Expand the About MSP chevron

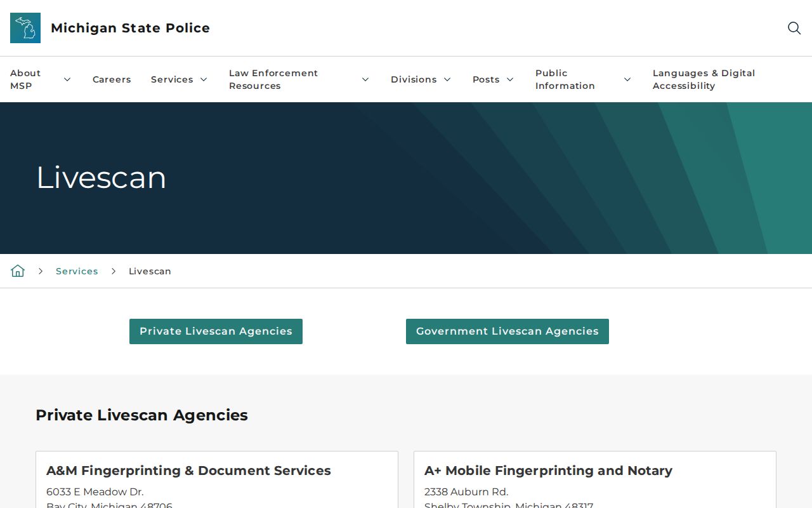(67, 79)
